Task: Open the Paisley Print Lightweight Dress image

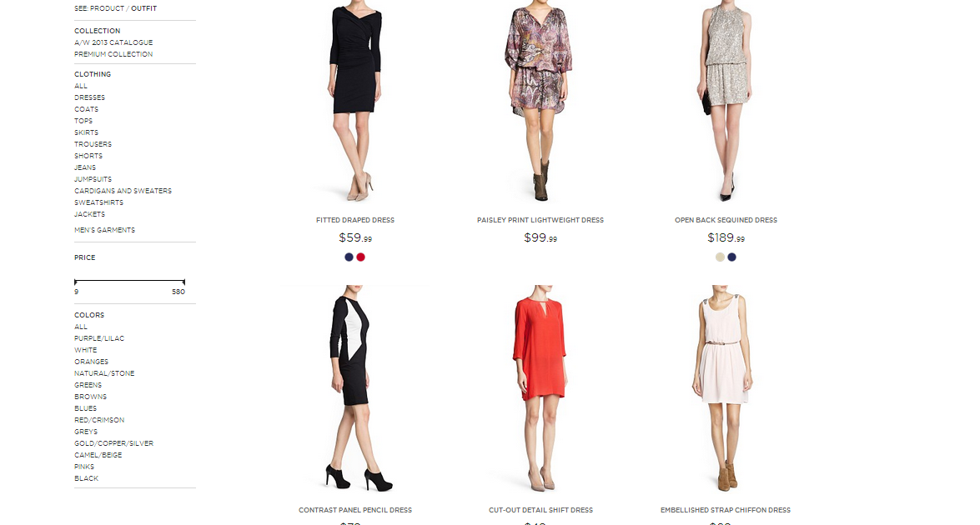Action: coord(540,103)
